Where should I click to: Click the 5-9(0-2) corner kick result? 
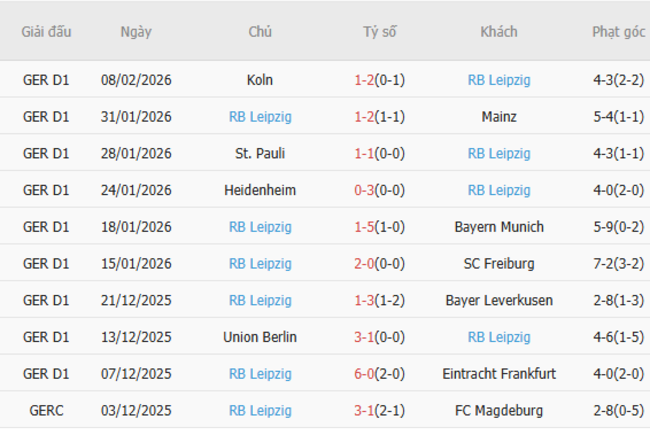[x=618, y=227]
